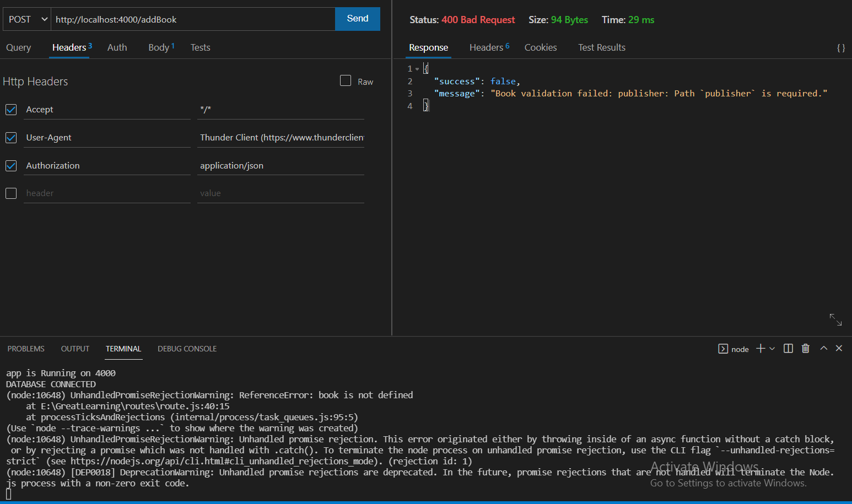
Task: Click the request URL field
Action: tap(193, 19)
